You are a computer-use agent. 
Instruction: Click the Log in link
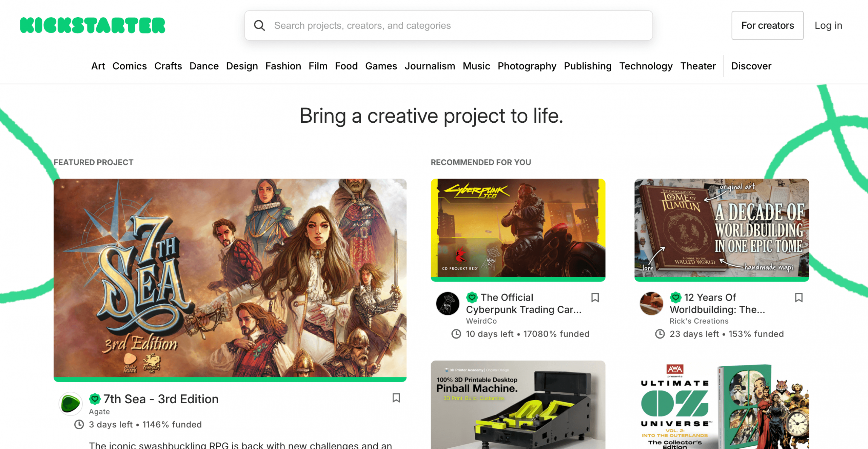tap(828, 25)
